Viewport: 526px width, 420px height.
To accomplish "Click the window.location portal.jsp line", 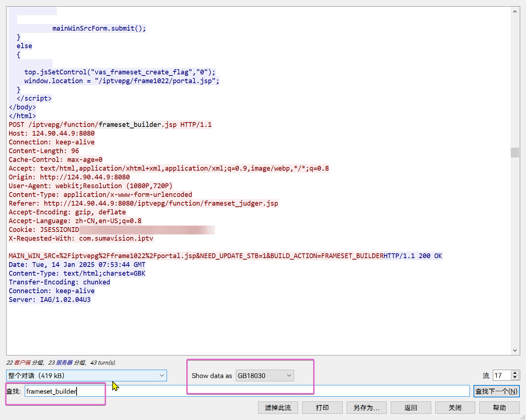I will tap(122, 81).
